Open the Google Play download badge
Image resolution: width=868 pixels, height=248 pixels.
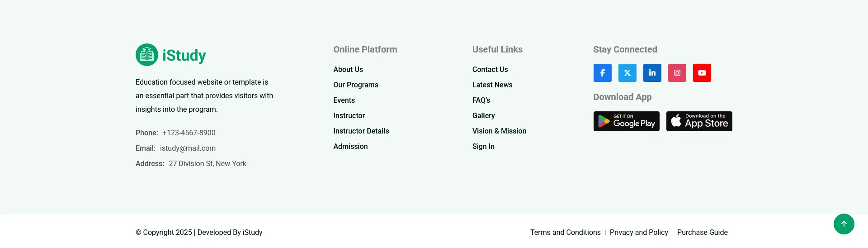click(626, 121)
